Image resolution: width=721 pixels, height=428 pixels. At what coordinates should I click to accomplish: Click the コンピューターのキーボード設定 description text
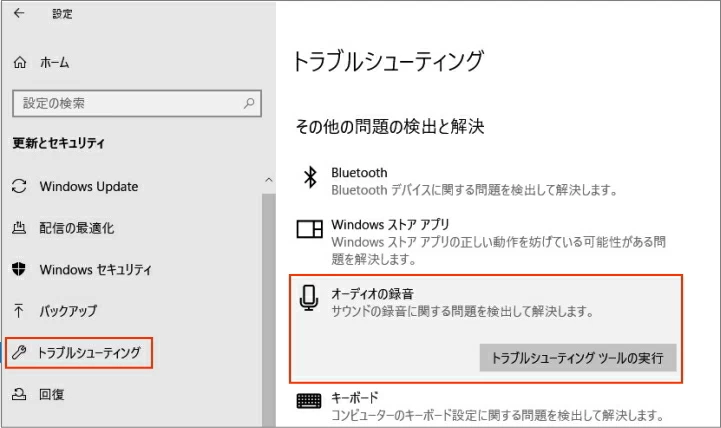(x=497, y=416)
